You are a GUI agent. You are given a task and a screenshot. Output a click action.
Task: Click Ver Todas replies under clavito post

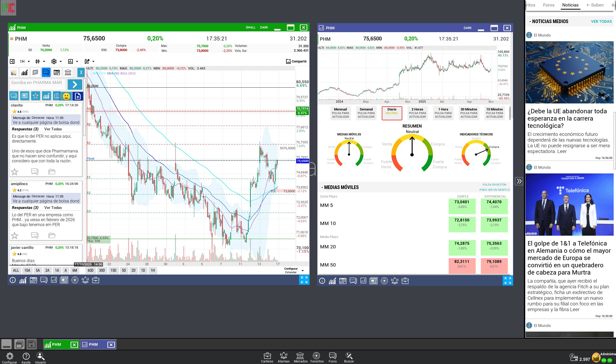click(53, 129)
